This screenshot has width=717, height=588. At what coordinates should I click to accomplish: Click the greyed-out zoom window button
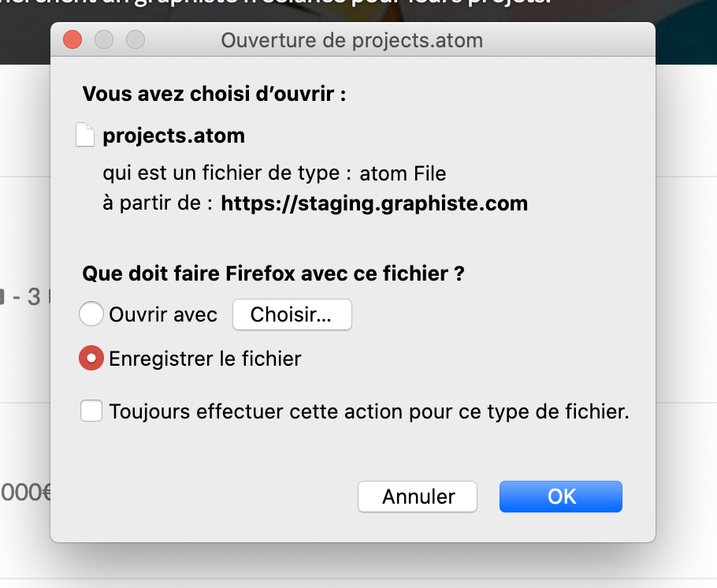click(136, 39)
